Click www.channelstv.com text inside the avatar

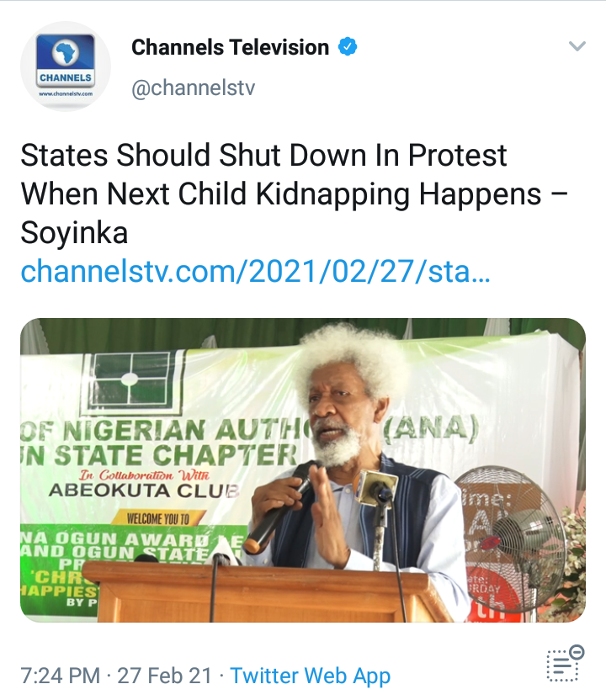pyautogui.click(x=66, y=93)
